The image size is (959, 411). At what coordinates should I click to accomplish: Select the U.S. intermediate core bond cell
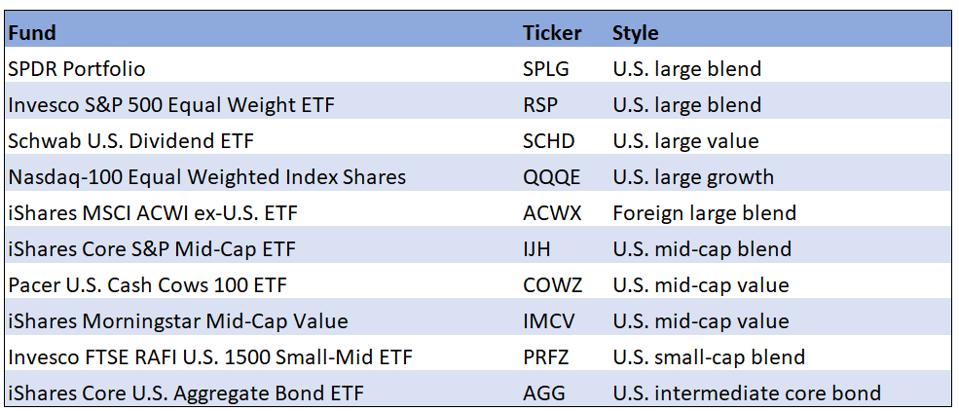coord(746,393)
